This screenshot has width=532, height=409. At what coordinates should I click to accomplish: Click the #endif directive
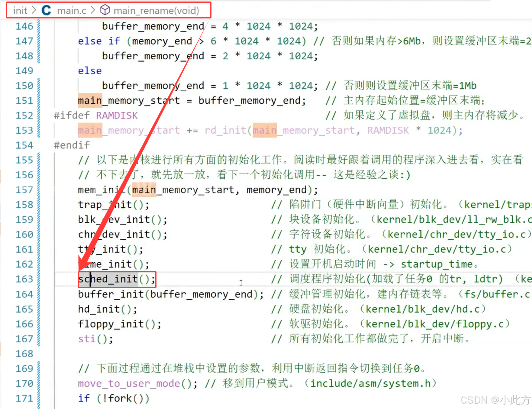pyautogui.click(x=72, y=145)
